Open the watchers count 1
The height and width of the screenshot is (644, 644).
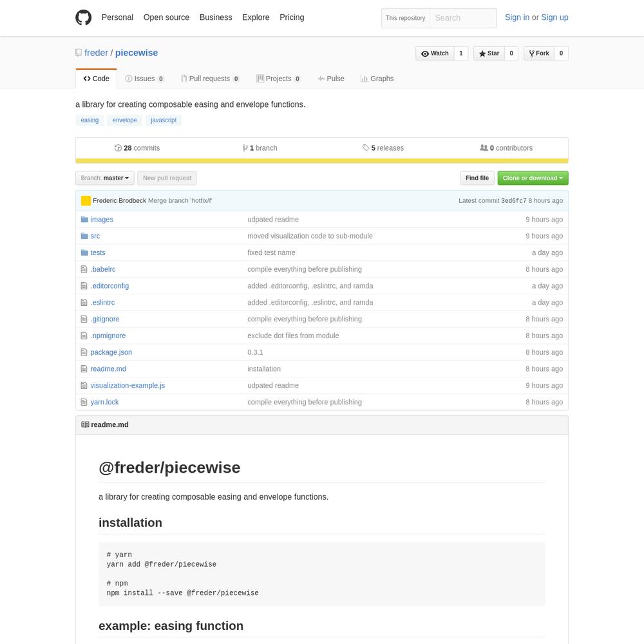coord(461,53)
